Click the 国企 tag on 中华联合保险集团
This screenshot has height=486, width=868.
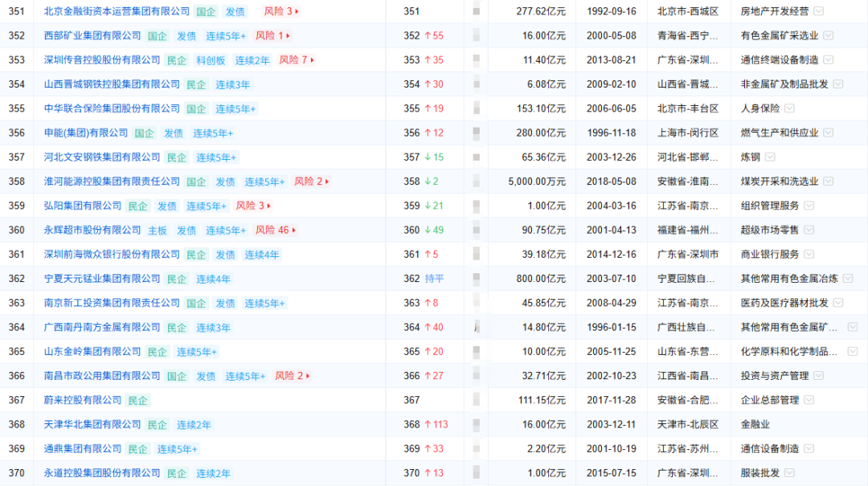tap(196, 109)
